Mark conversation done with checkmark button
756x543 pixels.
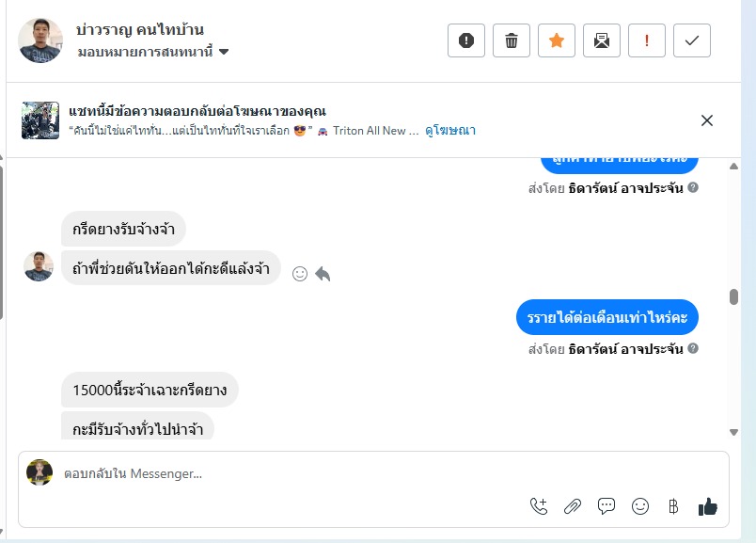(692, 40)
